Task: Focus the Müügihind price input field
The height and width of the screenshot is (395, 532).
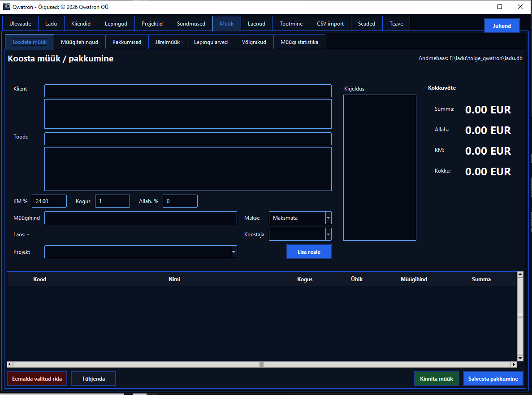Action: pyautogui.click(x=140, y=218)
